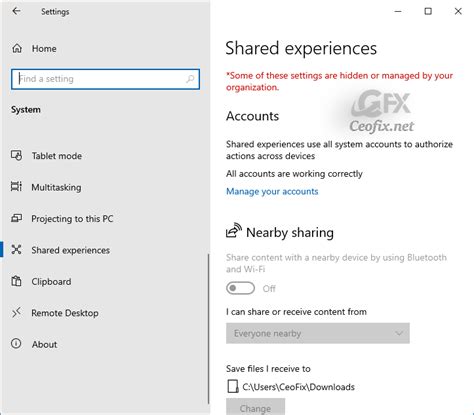474x415 pixels.
Task: Click the search magnifier icon
Action: (x=190, y=79)
